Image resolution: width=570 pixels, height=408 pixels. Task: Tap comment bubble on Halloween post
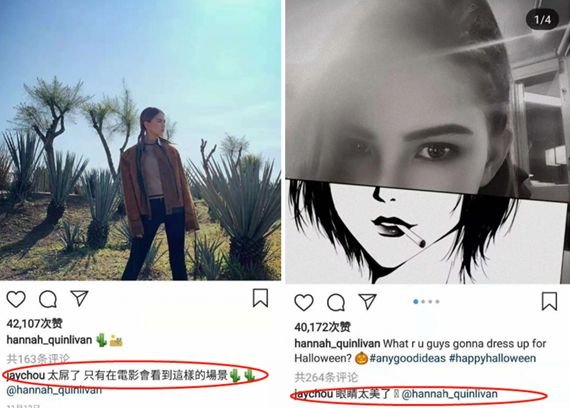coord(336,303)
